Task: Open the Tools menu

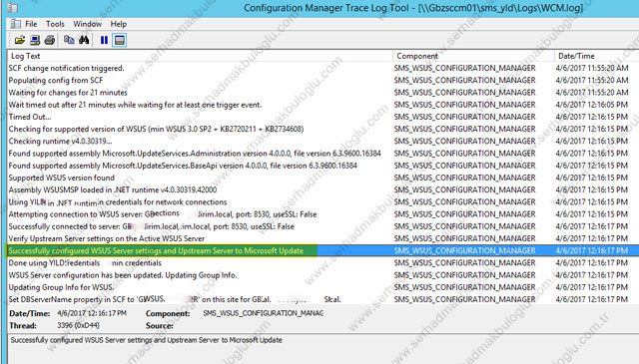Action: [55, 24]
